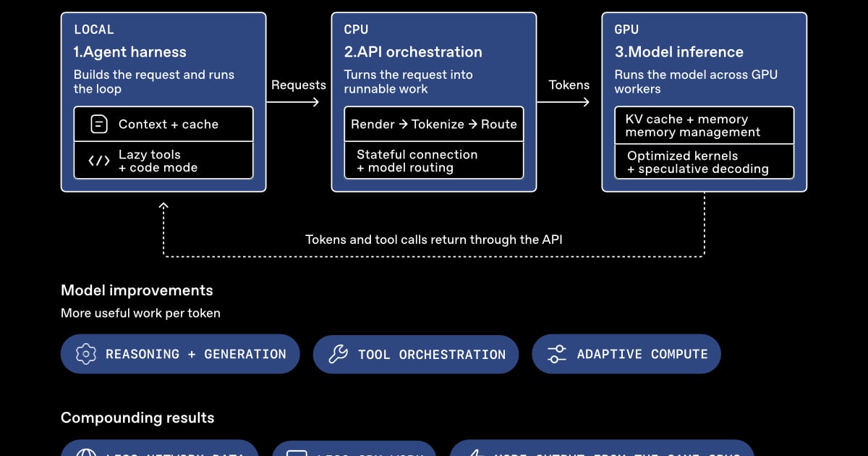Click the document icon beside Context + cache
868x456 pixels.
coord(98,124)
